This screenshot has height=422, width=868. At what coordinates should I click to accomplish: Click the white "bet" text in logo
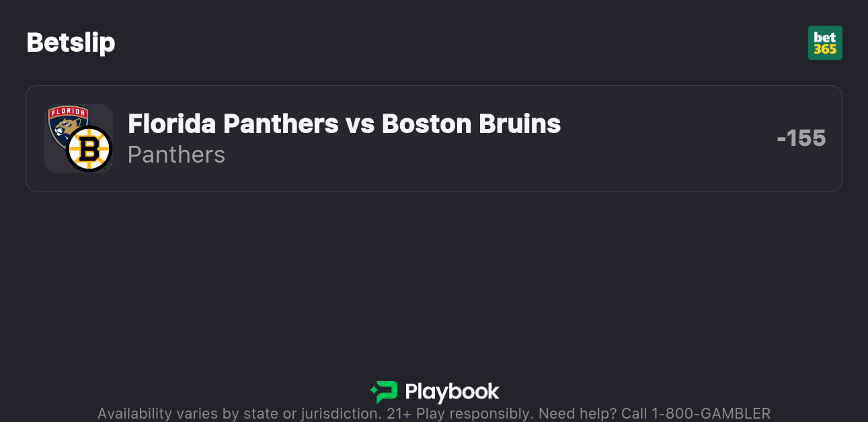click(x=825, y=37)
